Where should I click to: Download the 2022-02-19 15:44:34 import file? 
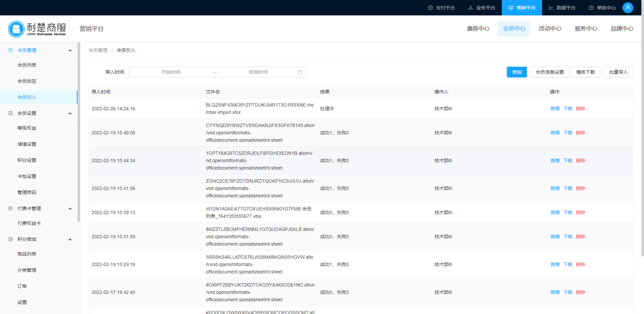(x=568, y=161)
